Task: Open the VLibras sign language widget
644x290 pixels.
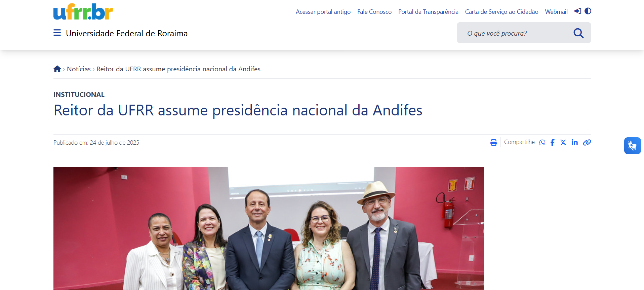Action: pos(633,146)
